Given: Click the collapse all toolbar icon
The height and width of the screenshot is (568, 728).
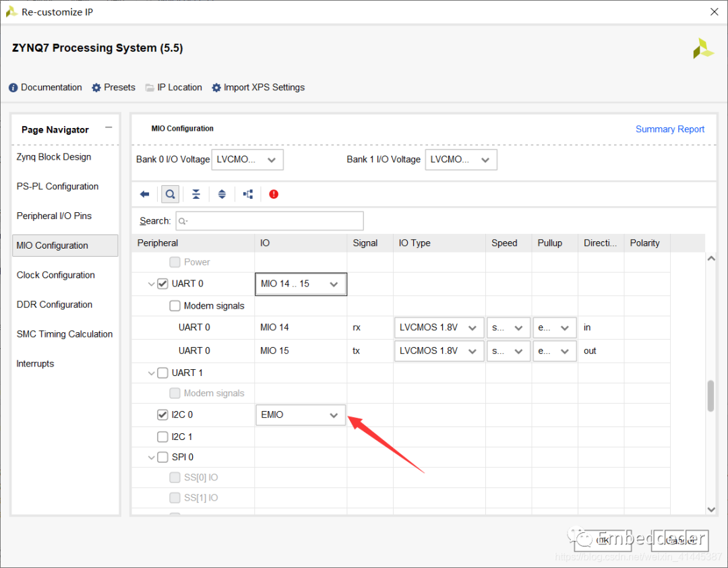Looking at the screenshot, I should (x=195, y=194).
